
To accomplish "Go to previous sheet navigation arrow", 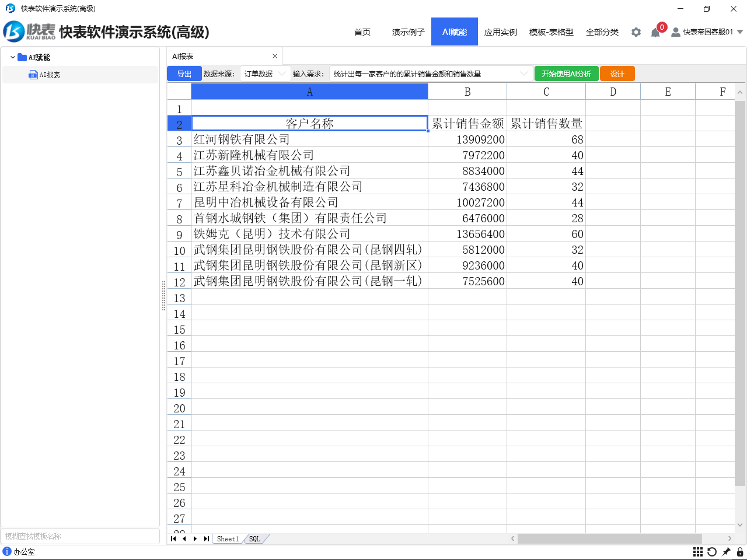I will (x=184, y=538).
